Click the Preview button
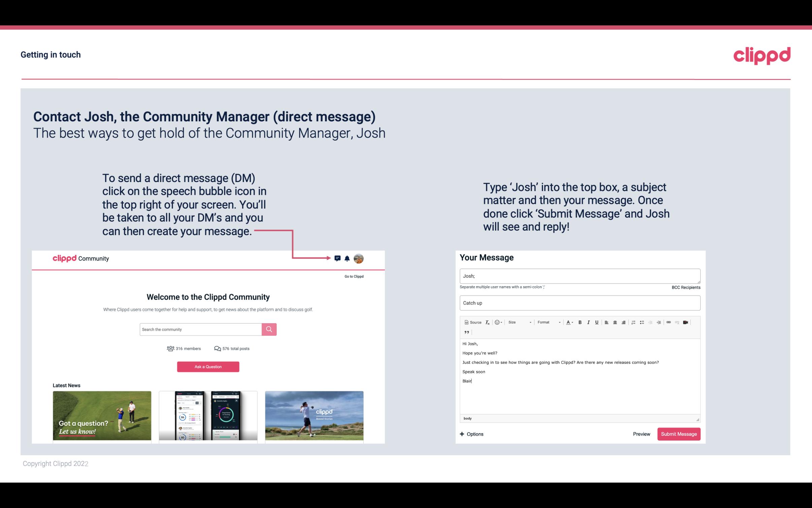This screenshot has width=812, height=508. (x=641, y=434)
